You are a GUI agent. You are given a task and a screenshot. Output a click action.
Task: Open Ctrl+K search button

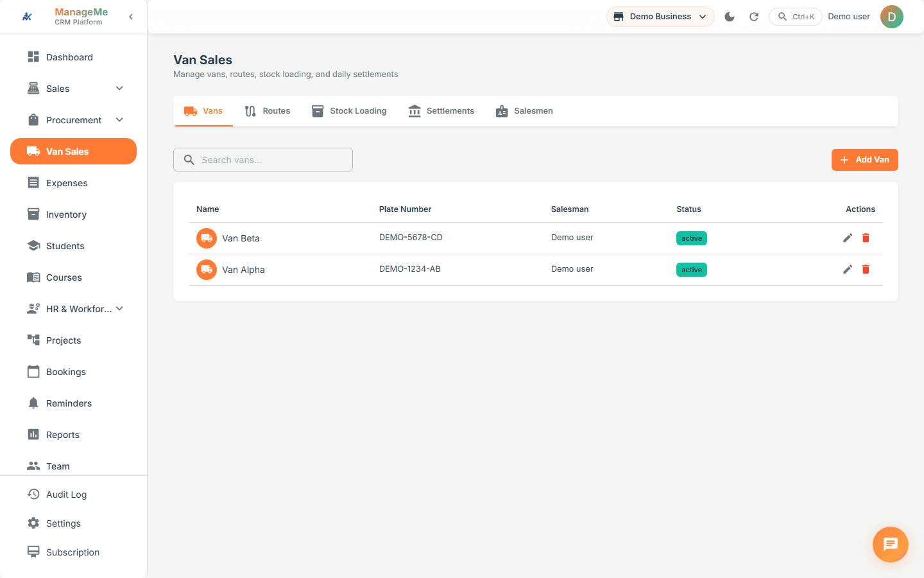796,17
